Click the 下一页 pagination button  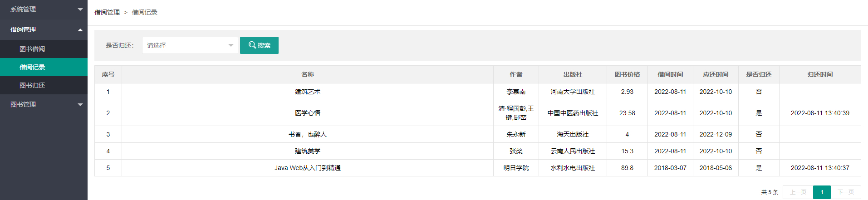[846, 192]
